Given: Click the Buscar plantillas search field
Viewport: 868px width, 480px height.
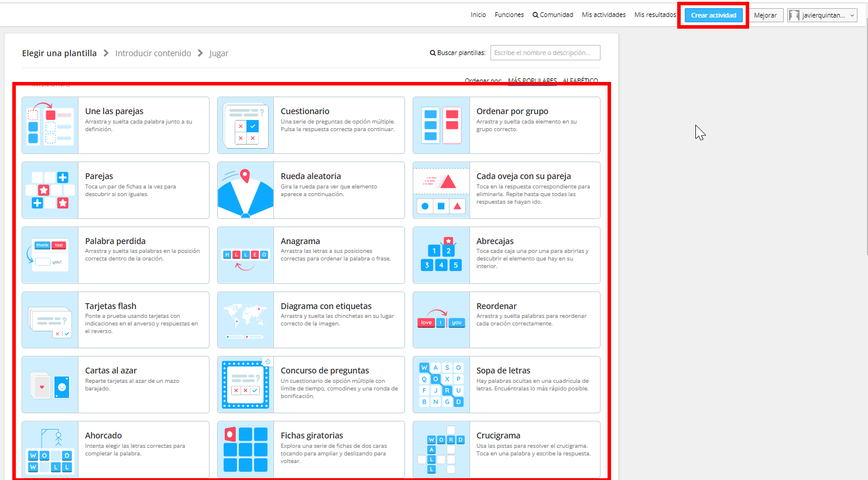Looking at the screenshot, I should click(x=545, y=53).
